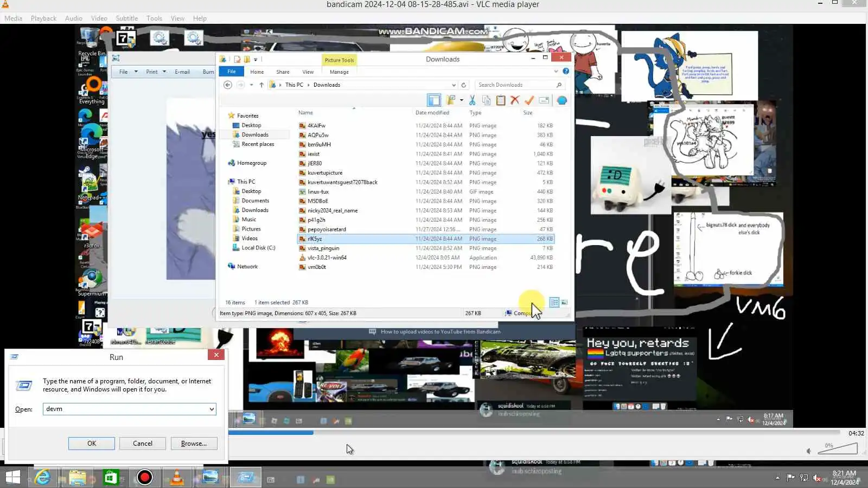
Task: Switch to VLC cone icon on taskbar
Action: [177, 477]
